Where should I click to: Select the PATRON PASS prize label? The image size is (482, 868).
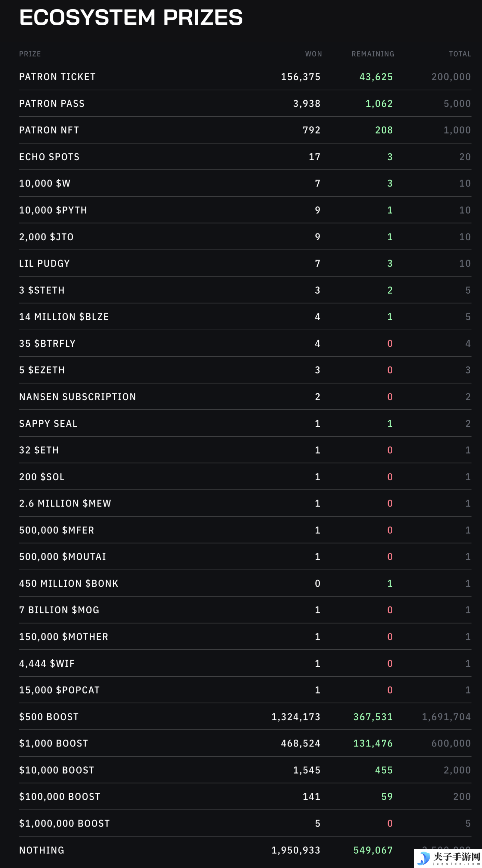[52, 103]
